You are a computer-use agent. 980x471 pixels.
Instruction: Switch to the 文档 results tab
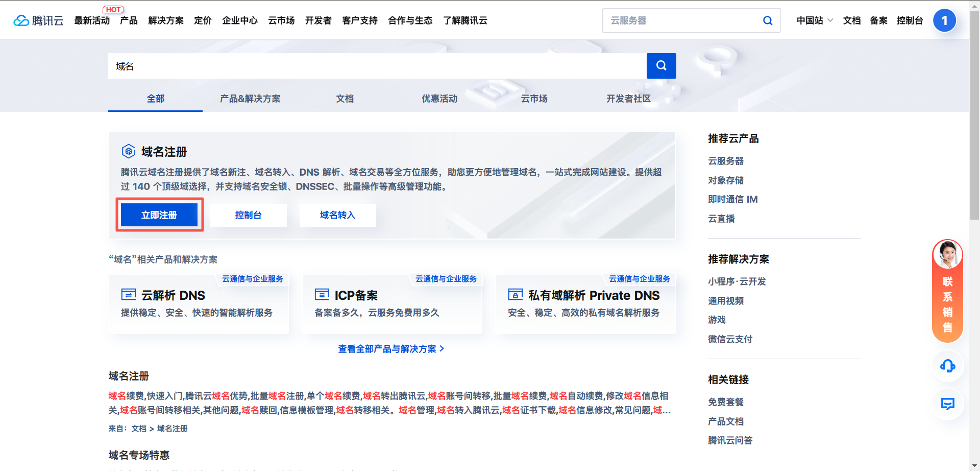pyautogui.click(x=345, y=99)
